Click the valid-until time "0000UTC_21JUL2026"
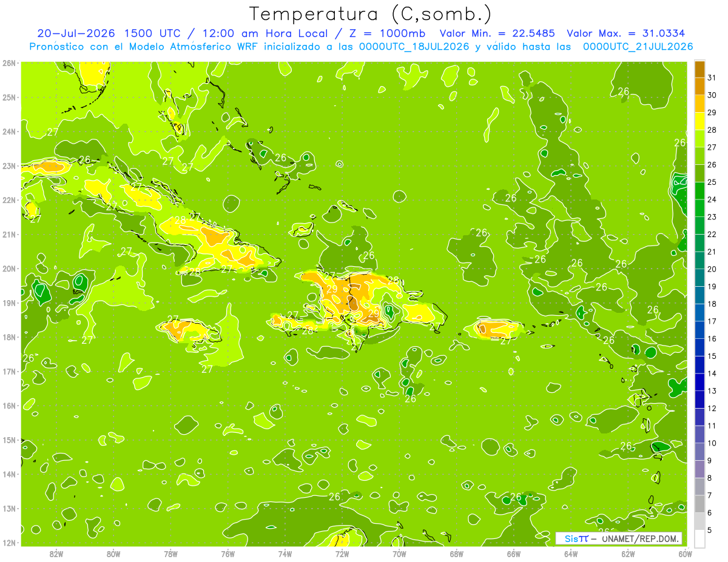 click(638, 47)
